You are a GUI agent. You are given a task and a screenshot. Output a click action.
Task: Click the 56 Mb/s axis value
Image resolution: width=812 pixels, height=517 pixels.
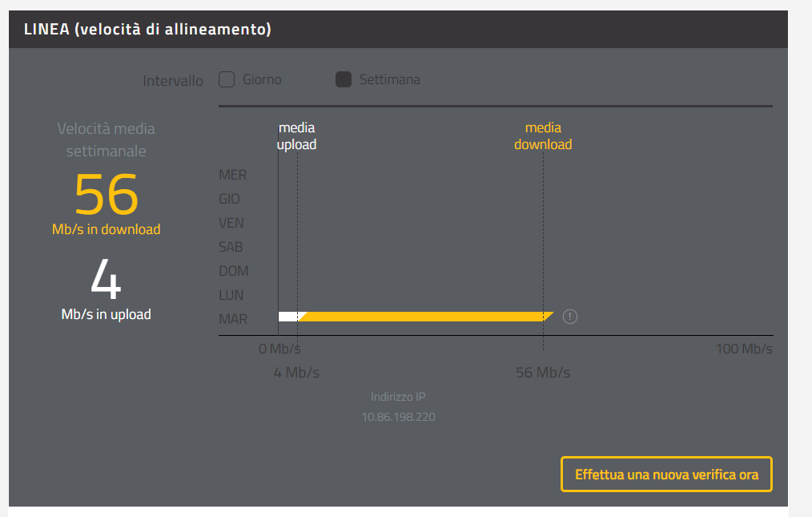(543, 373)
